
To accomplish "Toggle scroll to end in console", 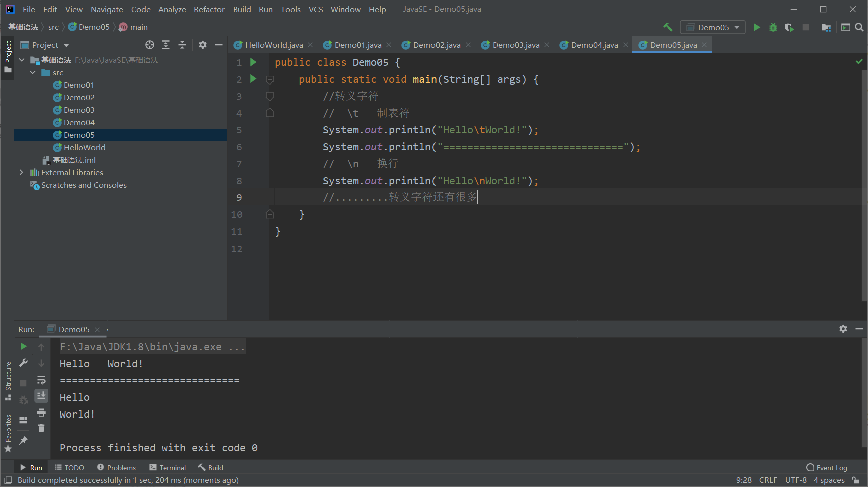I will tap(41, 396).
